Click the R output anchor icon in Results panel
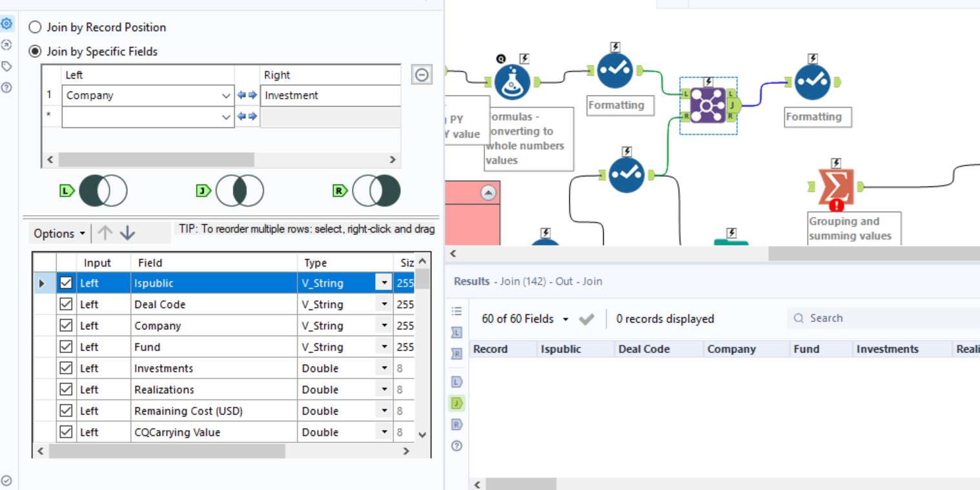 tap(456, 424)
